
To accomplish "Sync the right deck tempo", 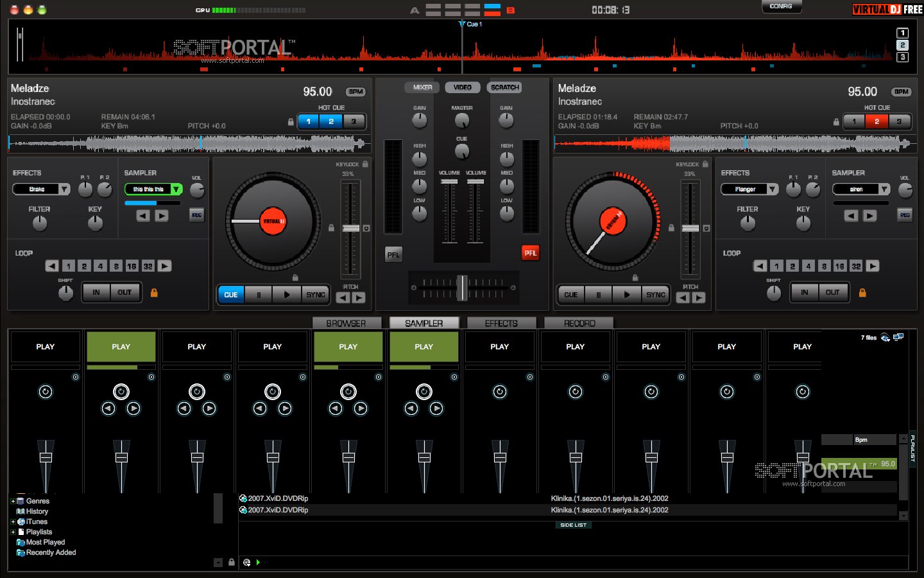I will tap(655, 295).
